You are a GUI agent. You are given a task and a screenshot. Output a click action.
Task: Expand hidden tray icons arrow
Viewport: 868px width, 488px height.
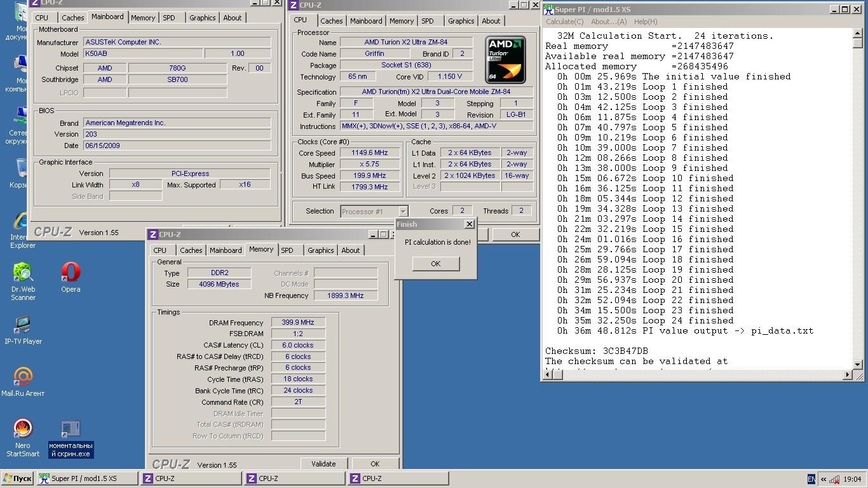pos(824,479)
